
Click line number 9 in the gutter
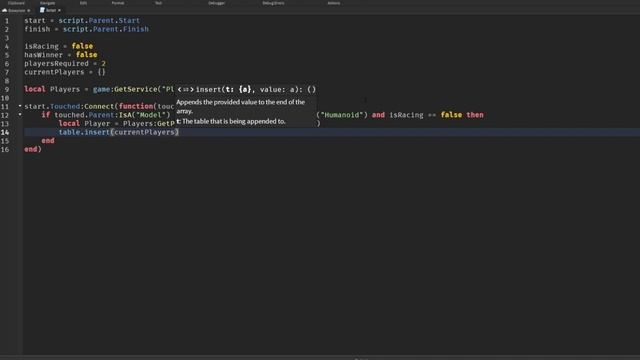[7, 89]
